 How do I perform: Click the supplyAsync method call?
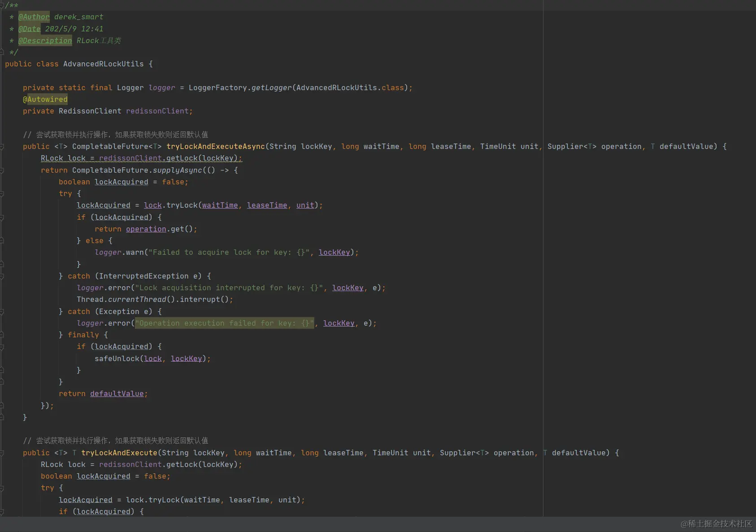click(178, 170)
